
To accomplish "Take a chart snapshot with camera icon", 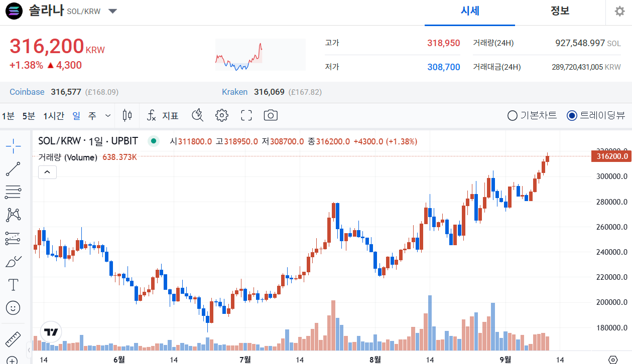I will pyautogui.click(x=271, y=116).
